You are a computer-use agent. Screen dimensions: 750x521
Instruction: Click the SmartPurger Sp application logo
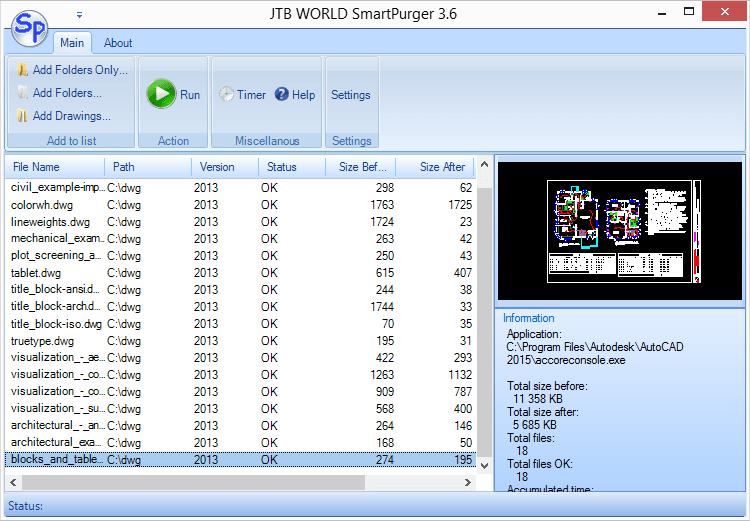30,28
